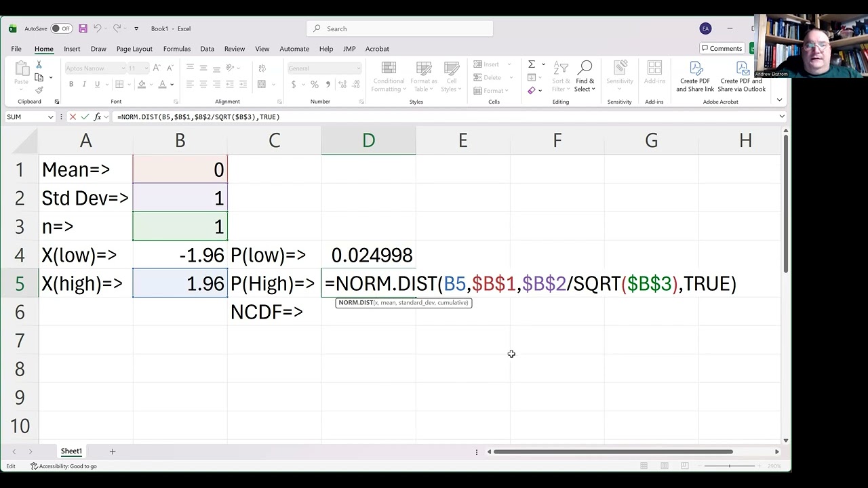Open the General number format dropdown

point(357,68)
